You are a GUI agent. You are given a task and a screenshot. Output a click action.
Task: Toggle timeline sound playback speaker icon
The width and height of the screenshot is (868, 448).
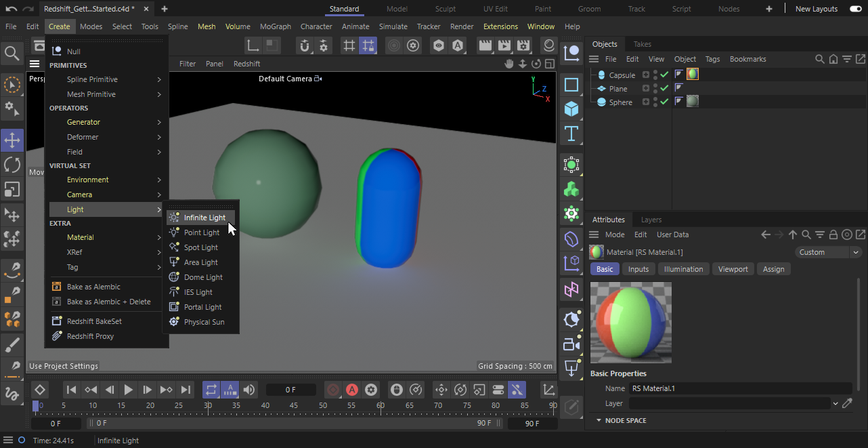coord(249,390)
